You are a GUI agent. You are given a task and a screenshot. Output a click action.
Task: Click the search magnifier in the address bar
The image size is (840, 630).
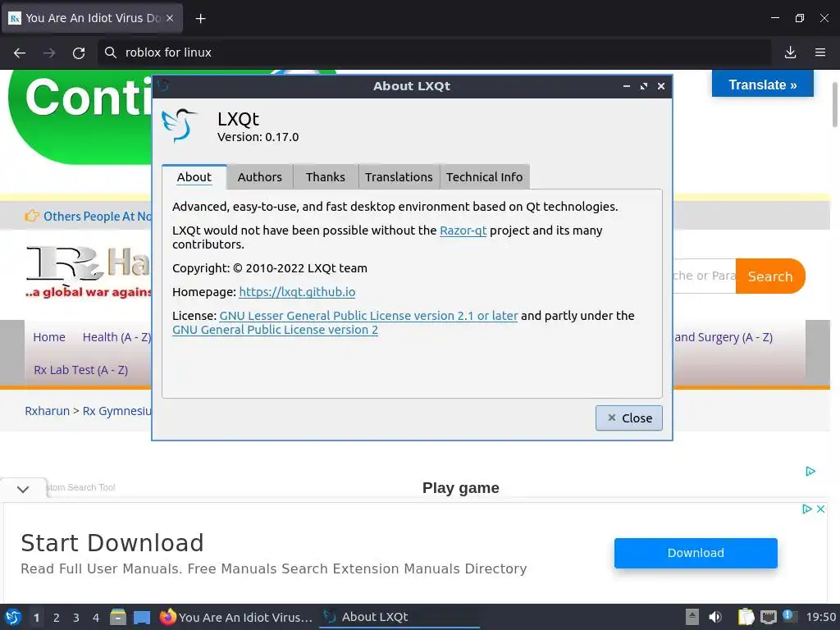pyautogui.click(x=111, y=52)
